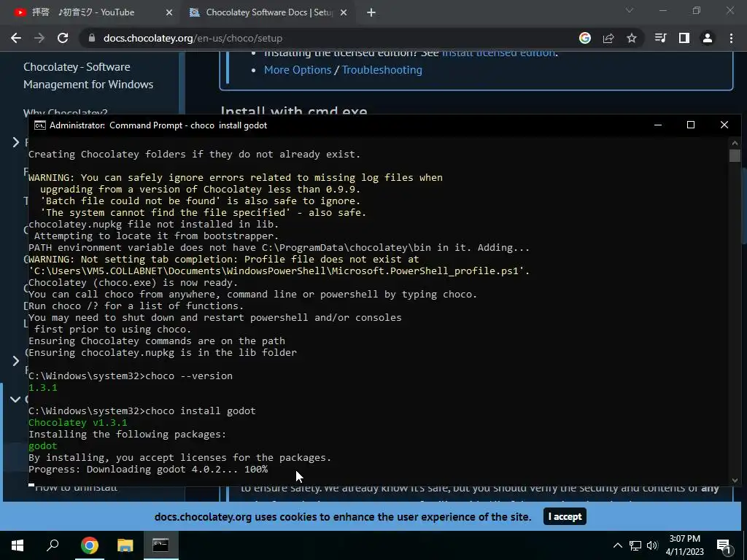Reload the Chocolatey docs page
This screenshot has height=560, width=747.
pos(63,38)
